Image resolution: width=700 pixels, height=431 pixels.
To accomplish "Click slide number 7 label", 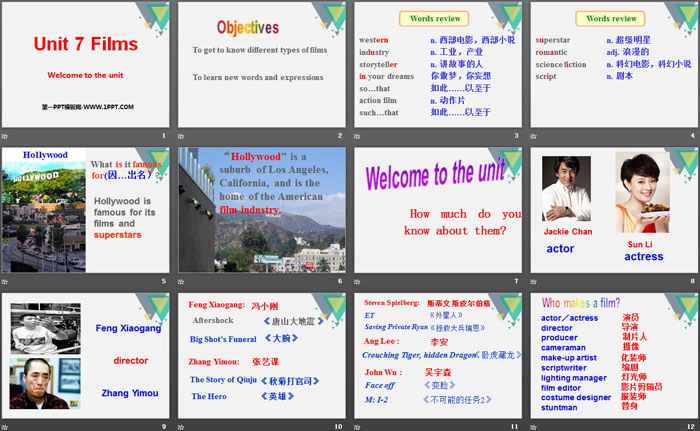I will coord(516,281).
